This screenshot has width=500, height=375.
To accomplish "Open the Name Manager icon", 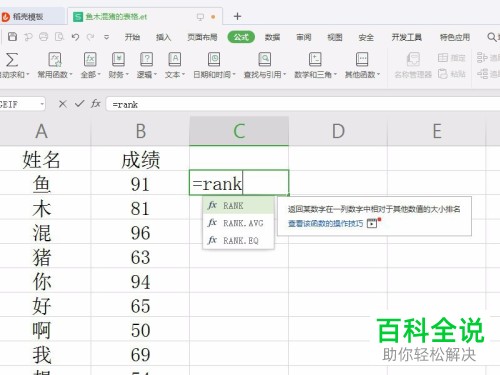I will tap(413, 60).
